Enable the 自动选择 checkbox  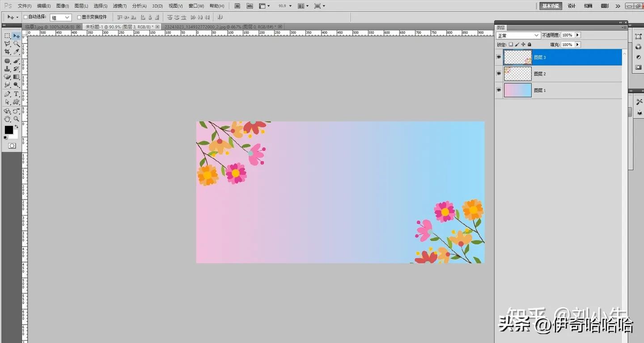click(25, 17)
